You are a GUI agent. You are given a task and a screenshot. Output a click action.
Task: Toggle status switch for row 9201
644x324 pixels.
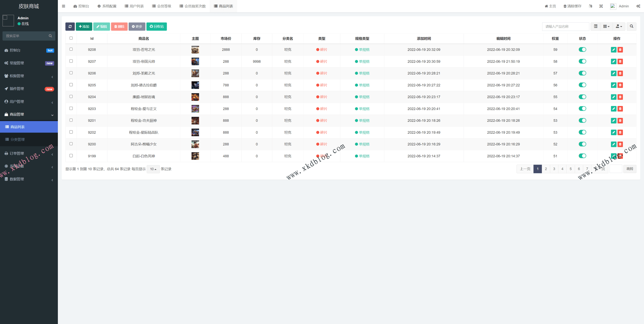coord(582,120)
